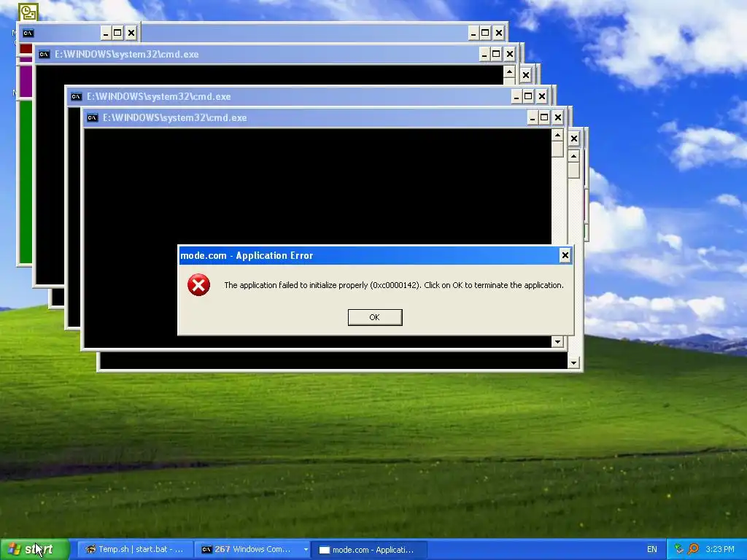
Task: Click the 3:23 PM clock
Action: coord(720,550)
